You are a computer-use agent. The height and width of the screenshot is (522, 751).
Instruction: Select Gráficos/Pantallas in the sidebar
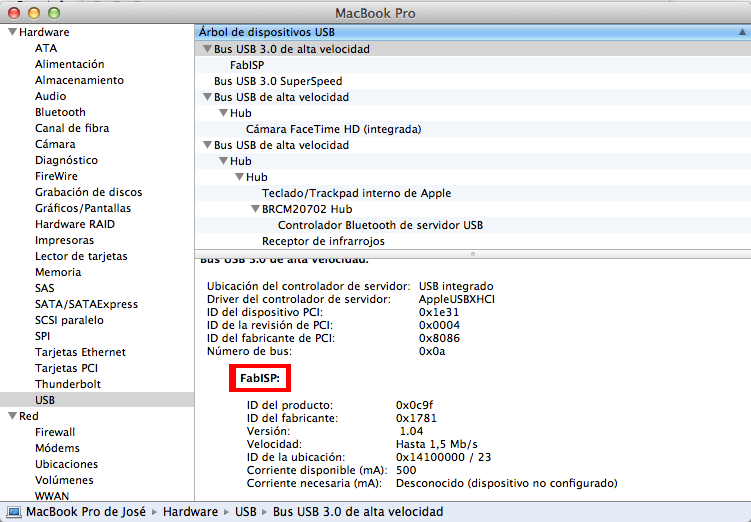coord(83,208)
